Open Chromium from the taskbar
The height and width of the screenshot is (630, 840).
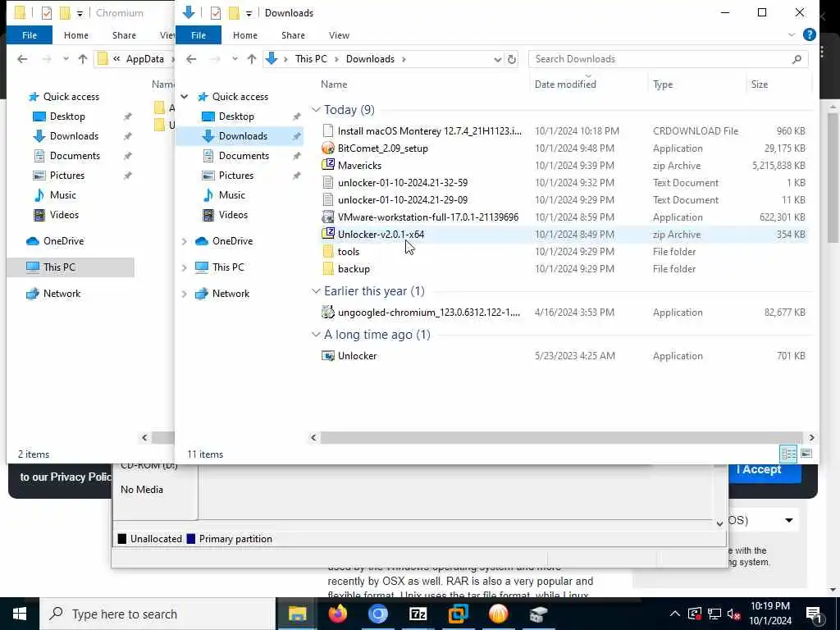(x=377, y=614)
